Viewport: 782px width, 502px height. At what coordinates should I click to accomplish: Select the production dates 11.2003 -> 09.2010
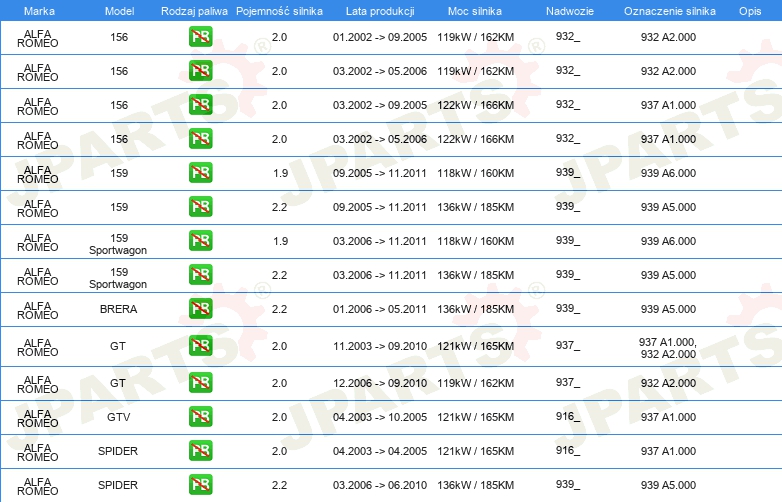pyautogui.click(x=380, y=346)
